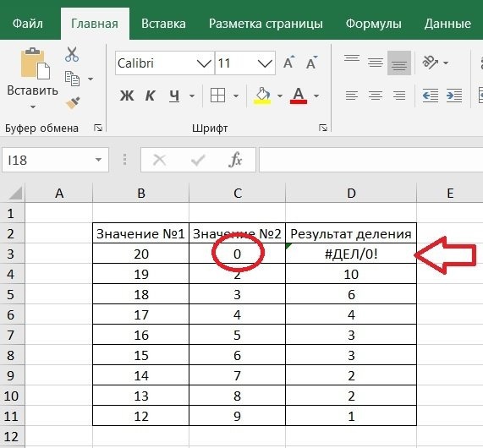Open Данные tab
The height and width of the screenshot is (448, 483).
click(447, 24)
